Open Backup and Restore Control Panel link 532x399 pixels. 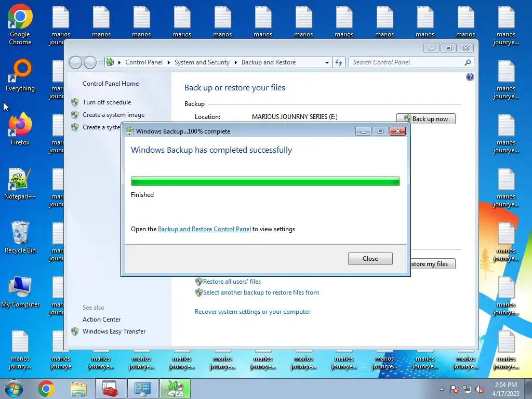(x=204, y=229)
